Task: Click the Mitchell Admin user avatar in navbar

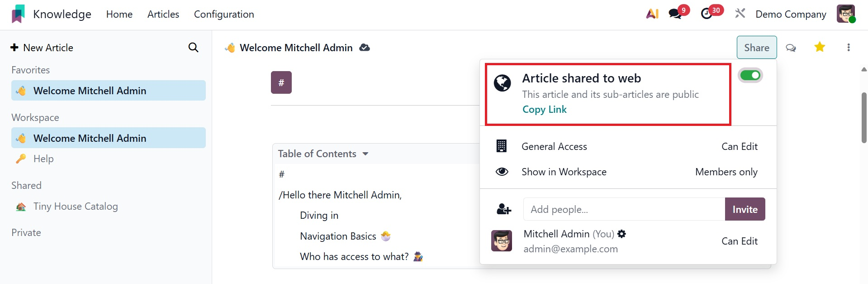Action: coord(845,14)
